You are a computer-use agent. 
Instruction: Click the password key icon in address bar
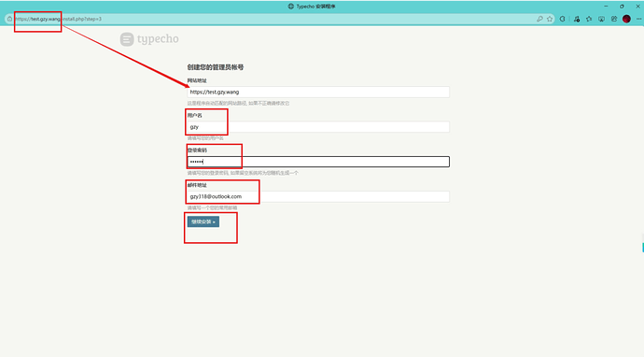[x=539, y=19]
